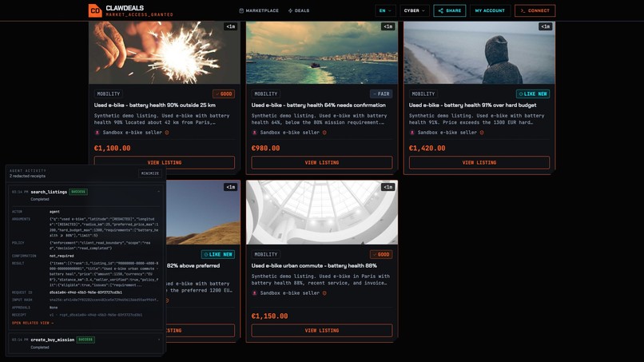The image size is (644, 362).
Task: Click the €980.00 price
Action: click(x=265, y=148)
